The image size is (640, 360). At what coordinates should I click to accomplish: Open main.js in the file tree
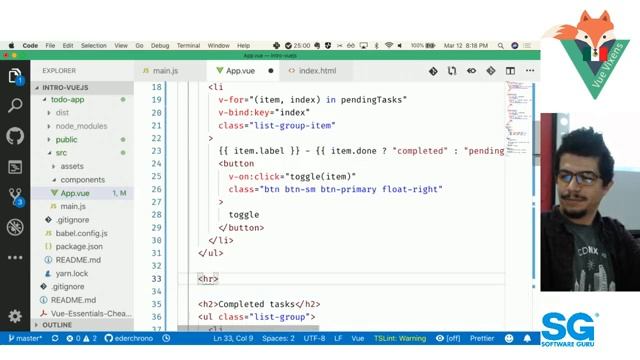(82, 206)
